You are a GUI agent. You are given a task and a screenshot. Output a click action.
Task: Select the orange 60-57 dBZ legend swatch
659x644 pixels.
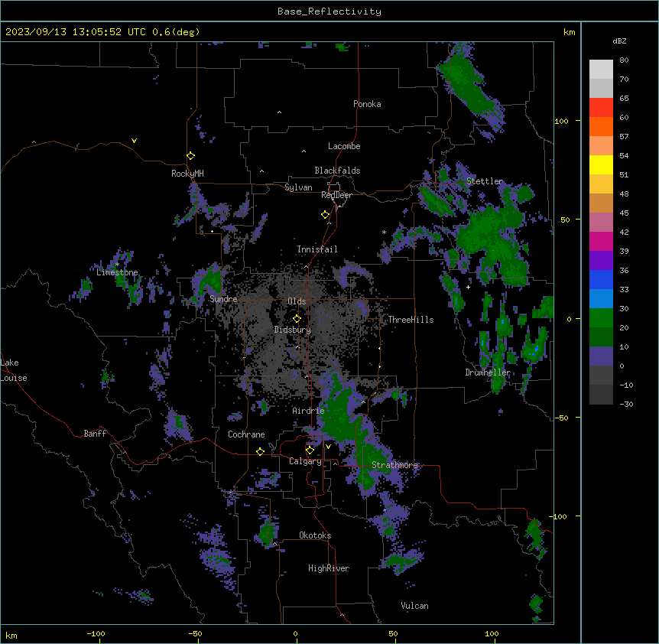(601, 126)
